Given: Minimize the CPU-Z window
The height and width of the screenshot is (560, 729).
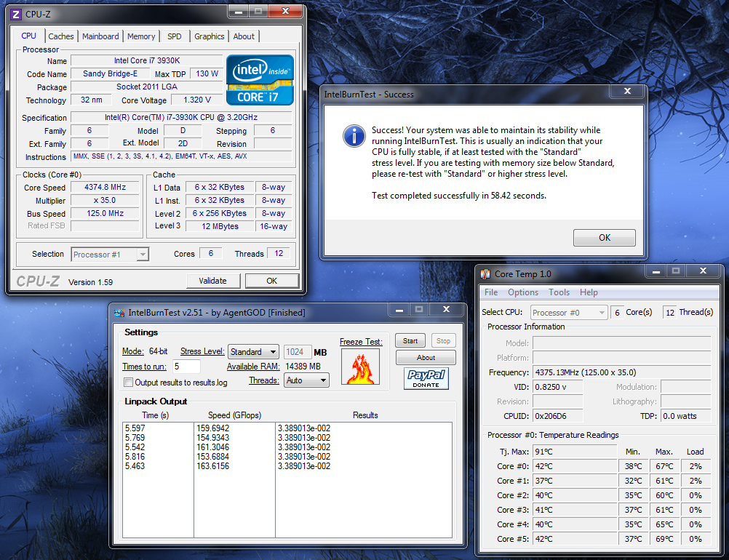Looking at the screenshot, I should pos(238,11).
